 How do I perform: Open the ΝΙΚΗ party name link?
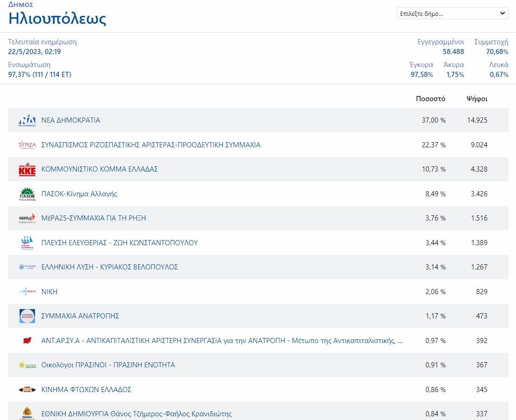[49, 292]
